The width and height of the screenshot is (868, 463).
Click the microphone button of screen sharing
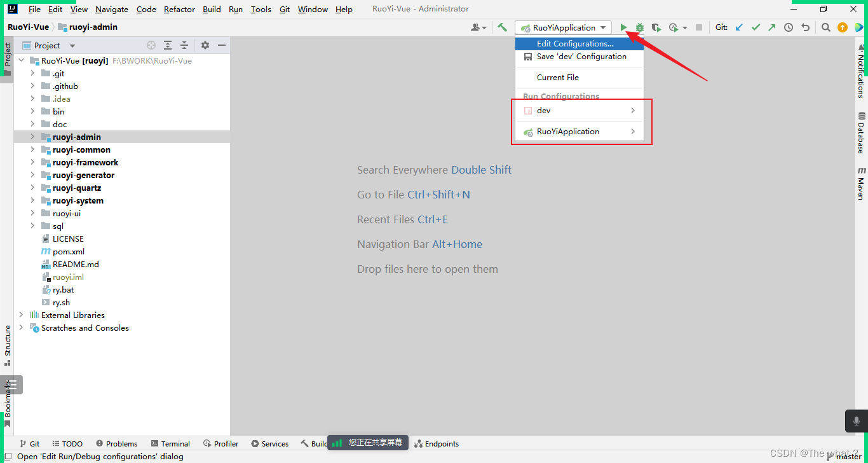coord(857,421)
